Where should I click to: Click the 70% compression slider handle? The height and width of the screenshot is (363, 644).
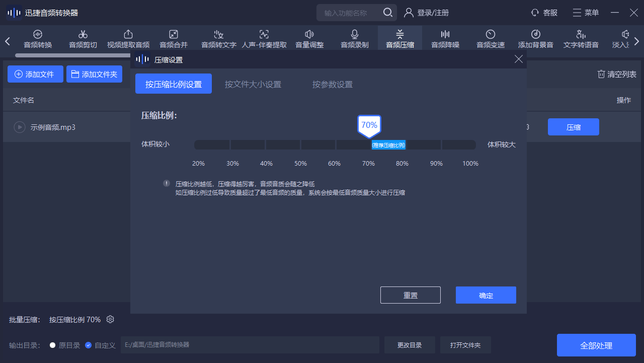coord(369,126)
